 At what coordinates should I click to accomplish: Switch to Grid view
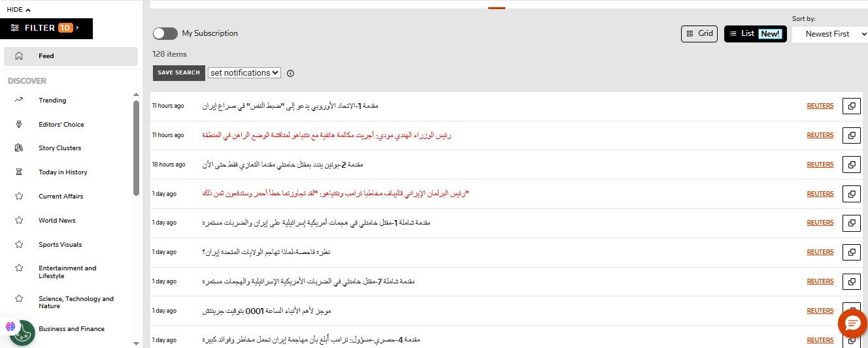tap(699, 34)
